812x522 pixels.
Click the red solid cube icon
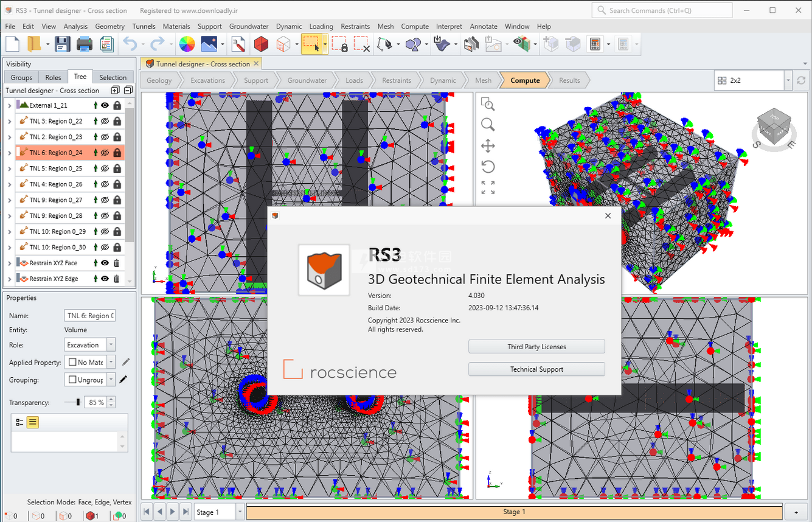pyautogui.click(x=261, y=44)
